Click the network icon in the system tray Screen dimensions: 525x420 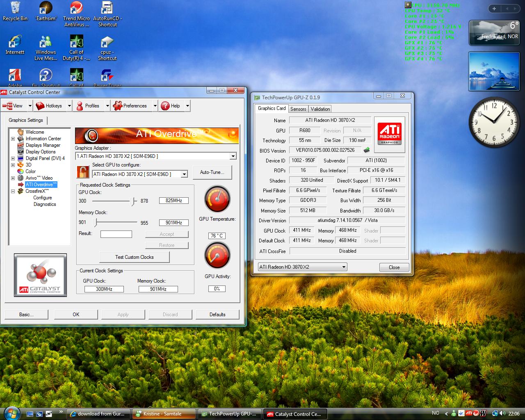click(x=495, y=413)
